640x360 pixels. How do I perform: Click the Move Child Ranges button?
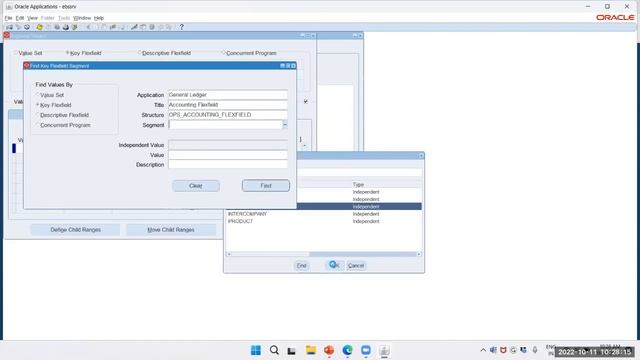pyautogui.click(x=171, y=230)
